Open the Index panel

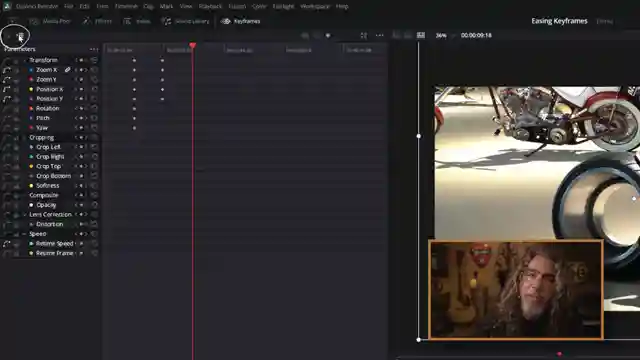[137, 21]
